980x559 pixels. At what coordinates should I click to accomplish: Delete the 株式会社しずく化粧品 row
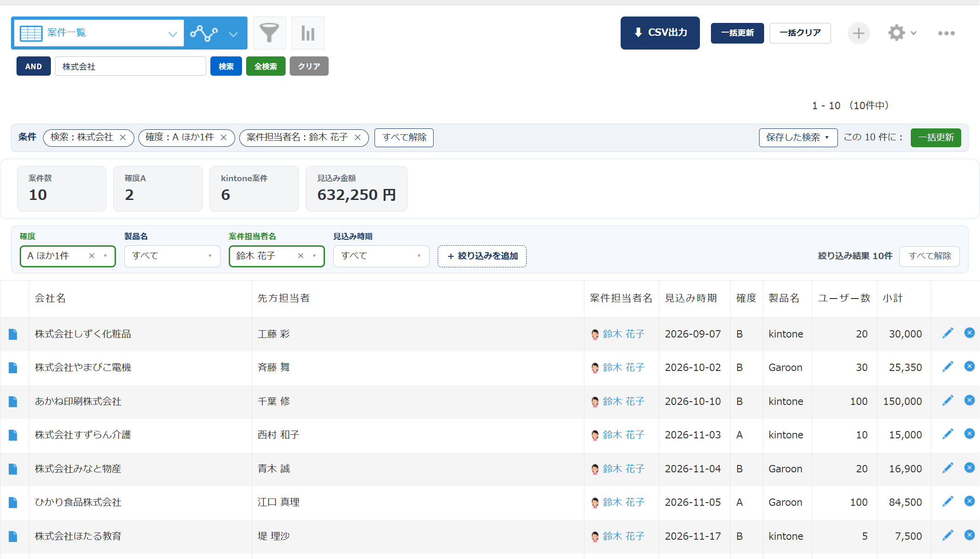969,333
